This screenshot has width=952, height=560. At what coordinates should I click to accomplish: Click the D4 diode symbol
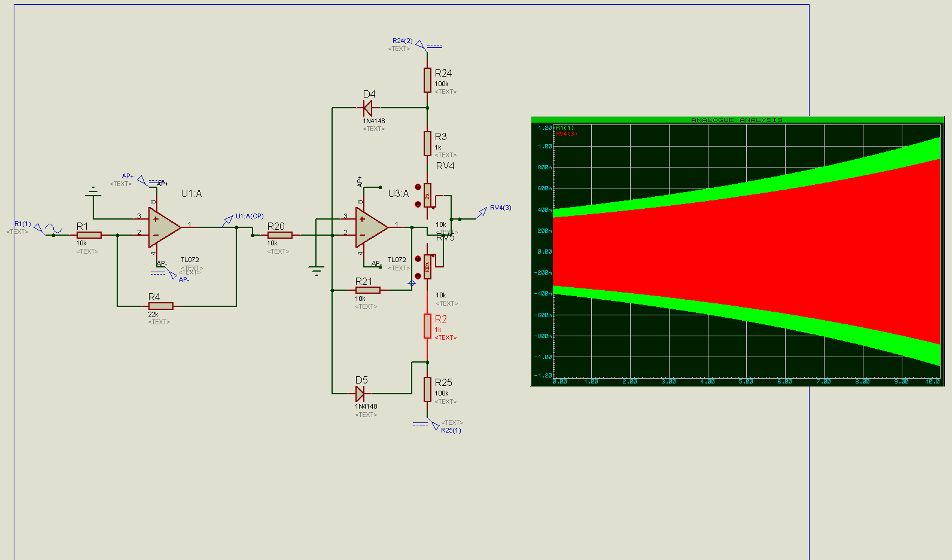pyautogui.click(x=367, y=108)
